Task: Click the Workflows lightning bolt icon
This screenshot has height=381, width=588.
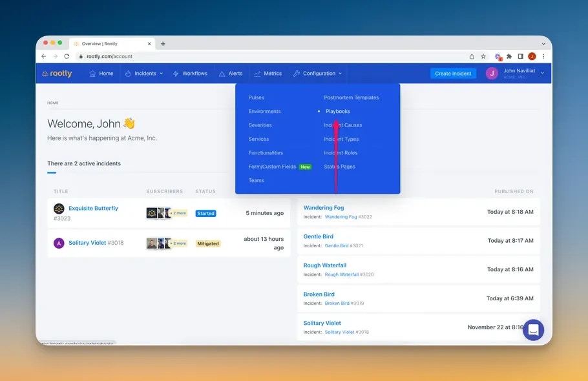Action: [x=176, y=74]
